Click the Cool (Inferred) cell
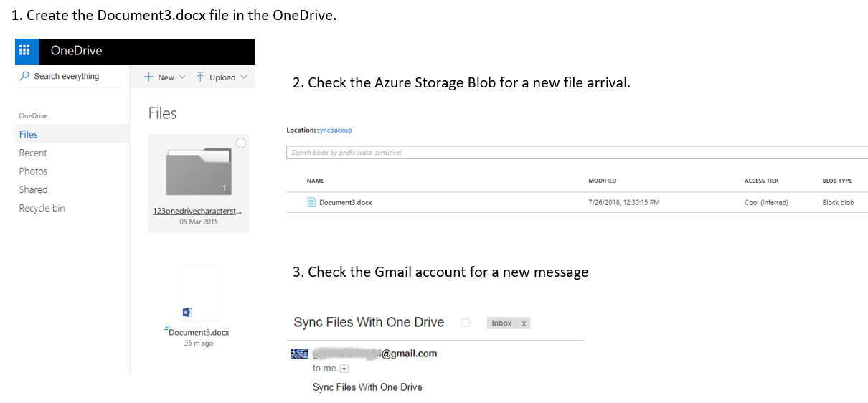 point(766,202)
